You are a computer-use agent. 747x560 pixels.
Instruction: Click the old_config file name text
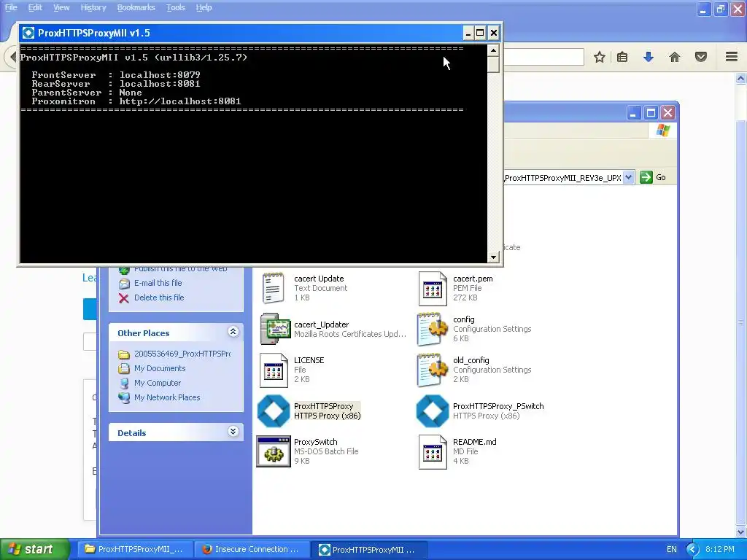(471, 360)
